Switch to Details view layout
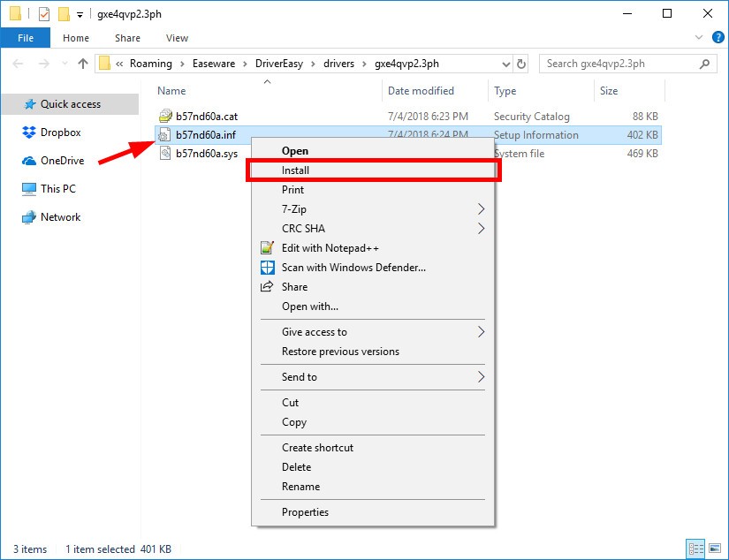The height and width of the screenshot is (560, 729). click(x=695, y=549)
